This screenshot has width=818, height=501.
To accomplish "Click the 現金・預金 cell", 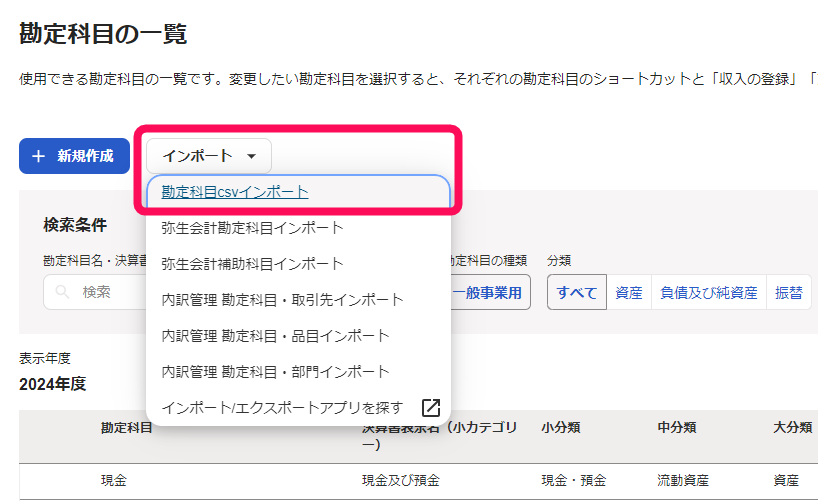I will pos(573,480).
